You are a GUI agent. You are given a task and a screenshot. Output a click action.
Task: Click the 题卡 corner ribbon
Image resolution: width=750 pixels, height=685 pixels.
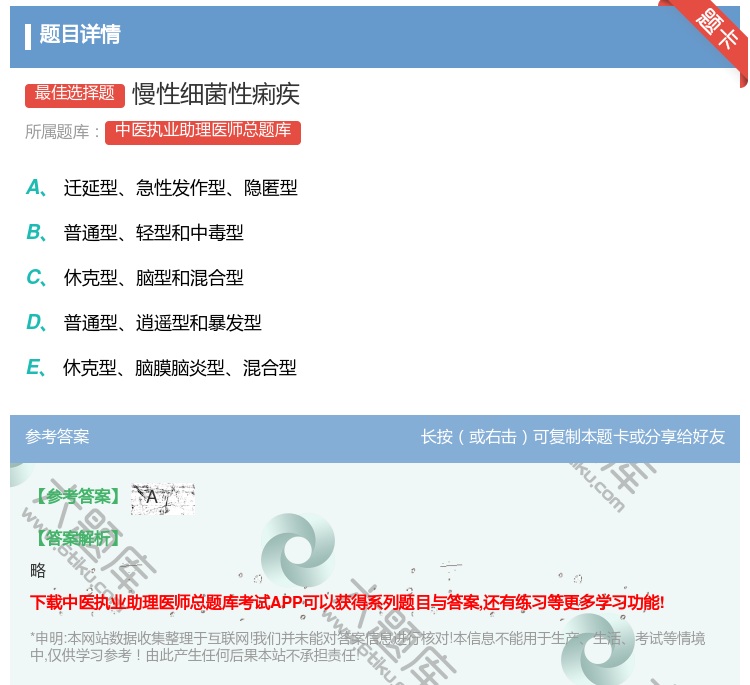click(716, 32)
